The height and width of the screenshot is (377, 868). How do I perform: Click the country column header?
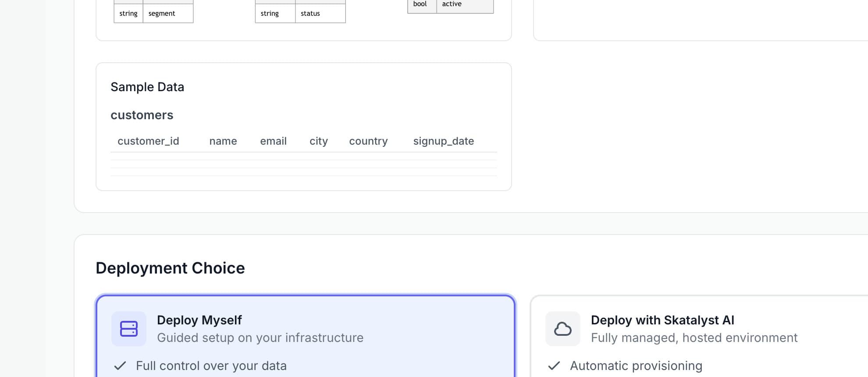point(368,141)
